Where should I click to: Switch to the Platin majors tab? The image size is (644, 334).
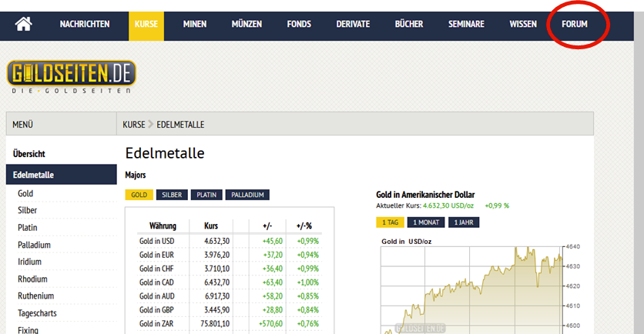206,195
